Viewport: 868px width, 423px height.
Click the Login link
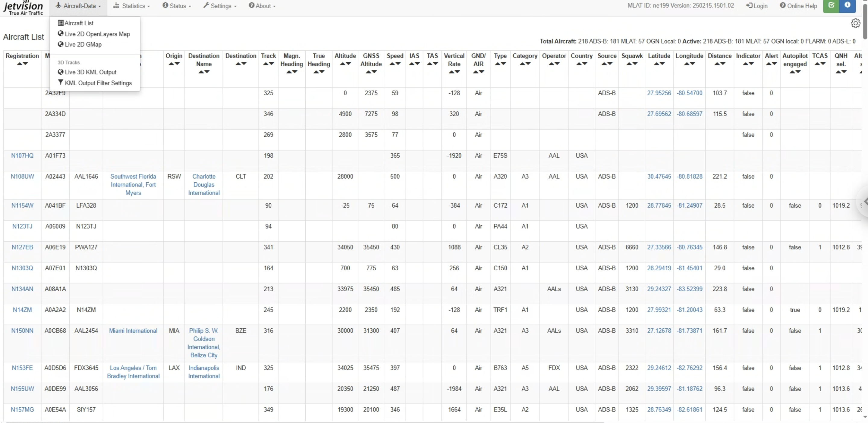coord(757,6)
